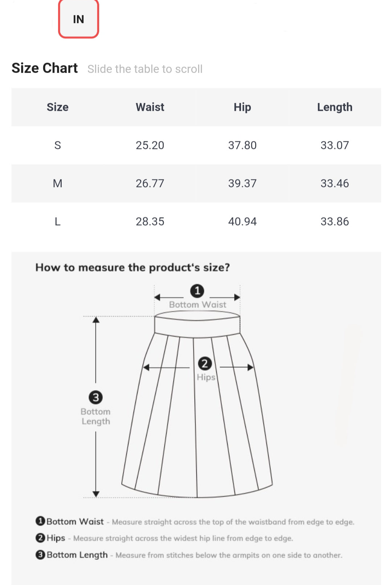The image size is (392, 585).
Task: Click the legend's number 1 Bottom Waist bullet
Action: point(40,521)
